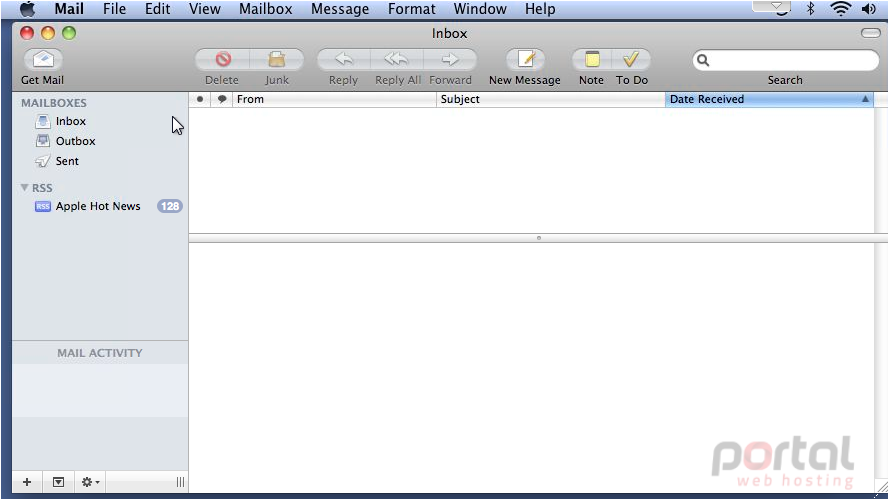889x500 pixels.
Task: Open the Message menu
Action: click(340, 9)
